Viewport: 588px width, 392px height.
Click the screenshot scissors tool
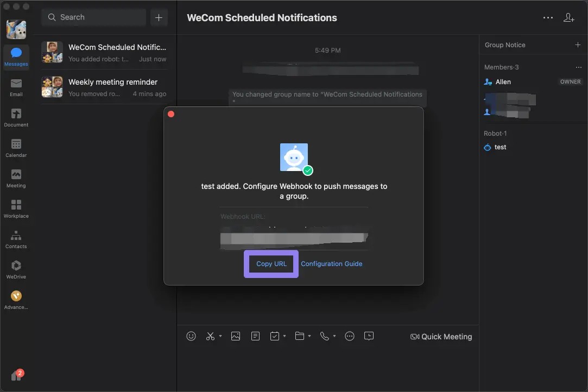coord(211,336)
